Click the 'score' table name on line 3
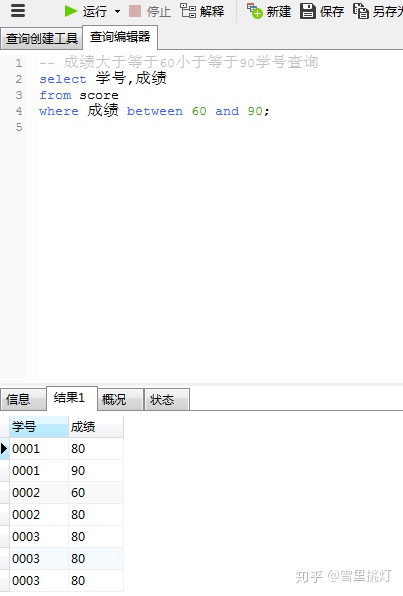The width and height of the screenshot is (403, 596). point(99,95)
